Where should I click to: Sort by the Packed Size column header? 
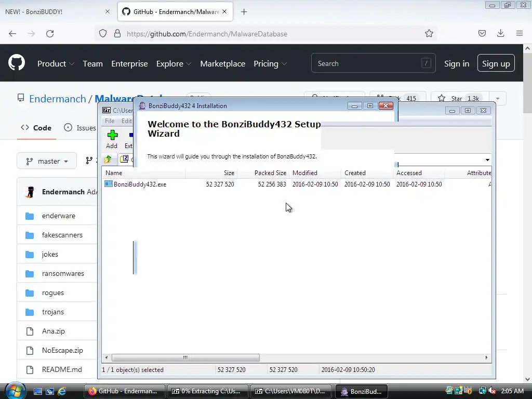click(263, 173)
